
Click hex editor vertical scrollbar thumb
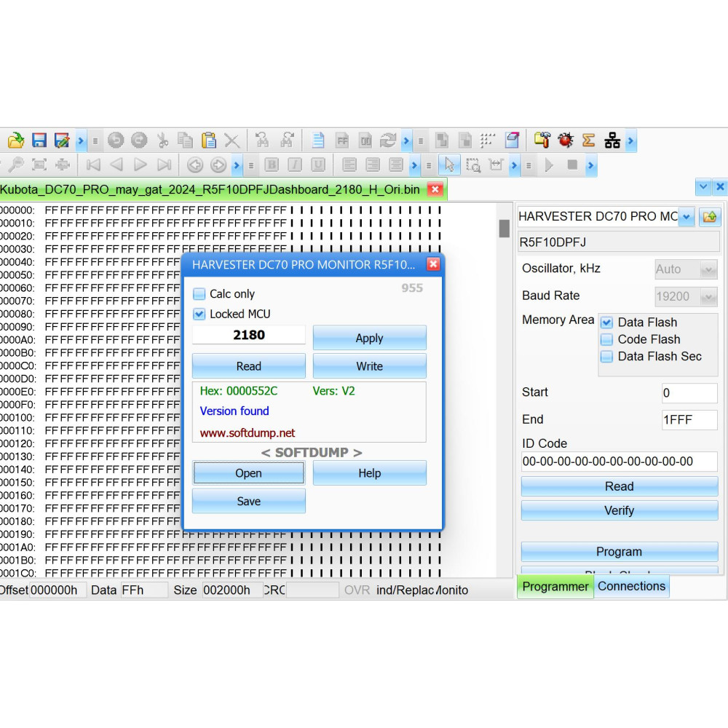click(505, 229)
